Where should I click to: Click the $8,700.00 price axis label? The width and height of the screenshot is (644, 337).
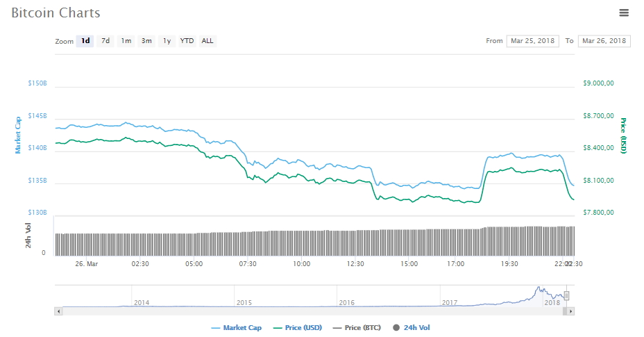(598, 115)
